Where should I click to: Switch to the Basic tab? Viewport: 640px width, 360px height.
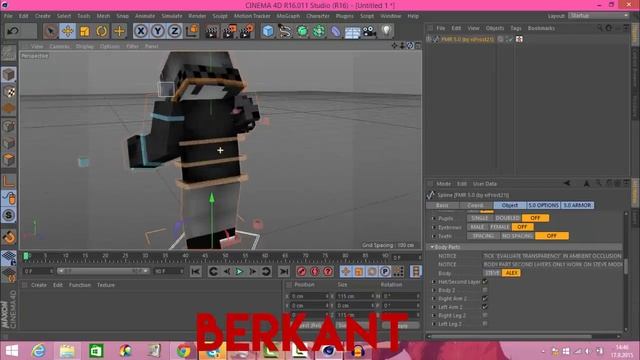(442, 205)
